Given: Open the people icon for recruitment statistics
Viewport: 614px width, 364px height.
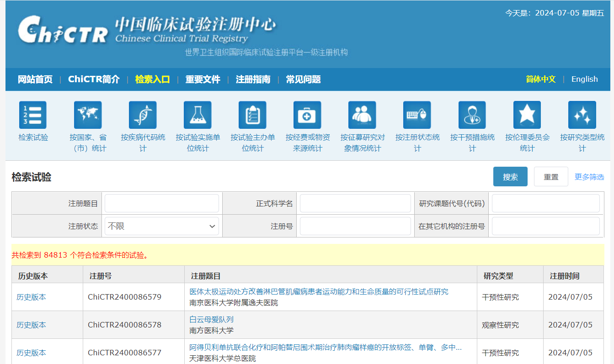Looking at the screenshot, I should [x=362, y=115].
